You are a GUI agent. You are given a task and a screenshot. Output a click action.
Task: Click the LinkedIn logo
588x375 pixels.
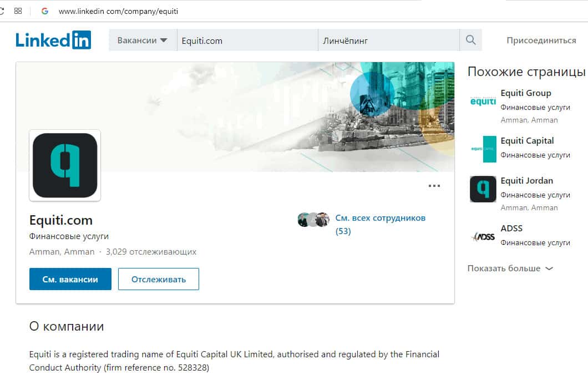coord(53,40)
